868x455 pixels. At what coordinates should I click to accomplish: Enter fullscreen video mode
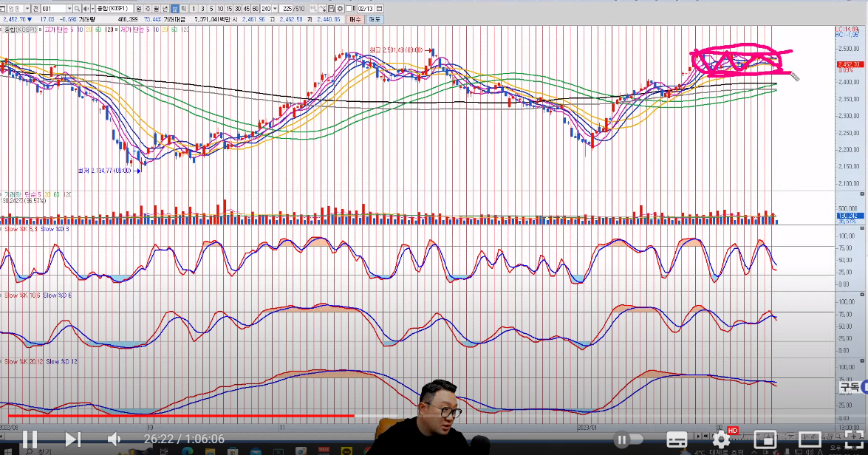(853, 439)
